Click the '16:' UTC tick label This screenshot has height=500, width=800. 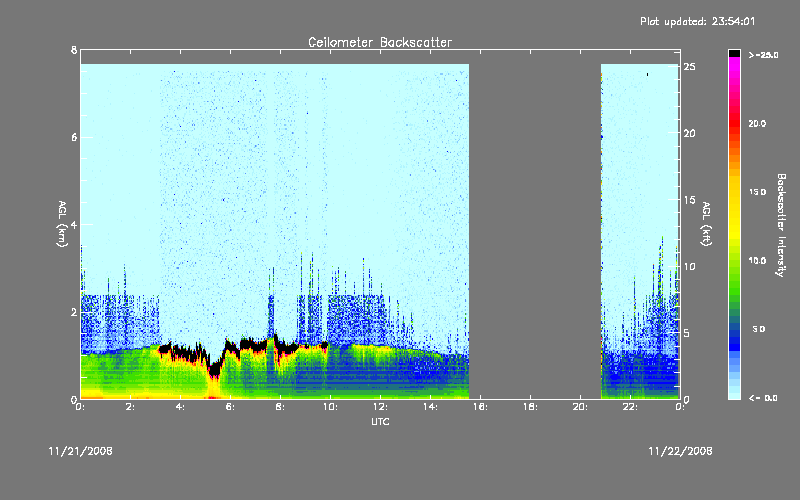tap(481, 407)
